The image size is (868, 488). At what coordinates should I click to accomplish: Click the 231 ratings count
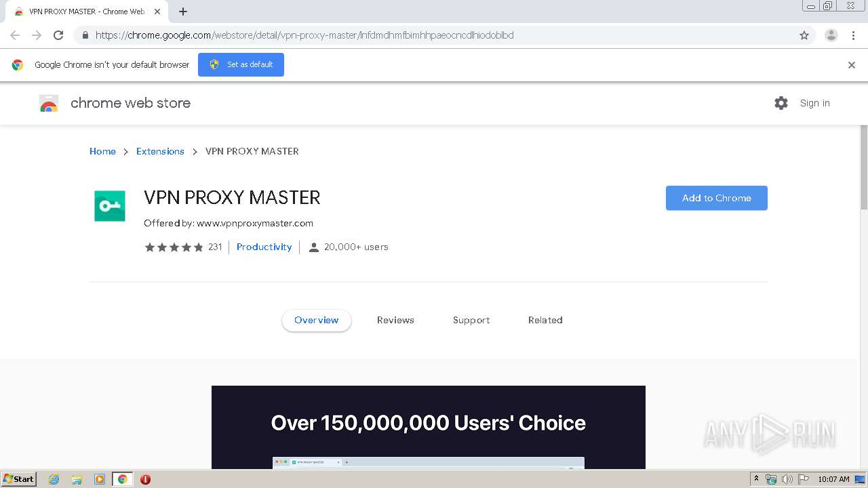pyautogui.click(x=215, y=247)
